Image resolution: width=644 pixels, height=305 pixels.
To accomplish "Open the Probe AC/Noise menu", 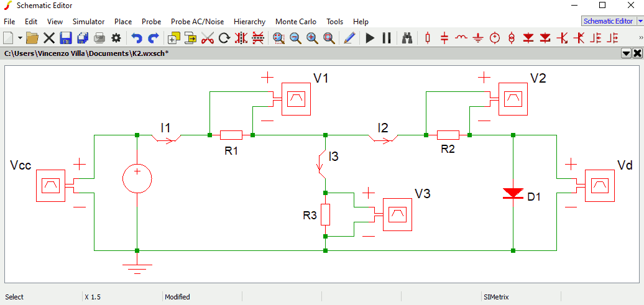I will (x=198, y=22).
